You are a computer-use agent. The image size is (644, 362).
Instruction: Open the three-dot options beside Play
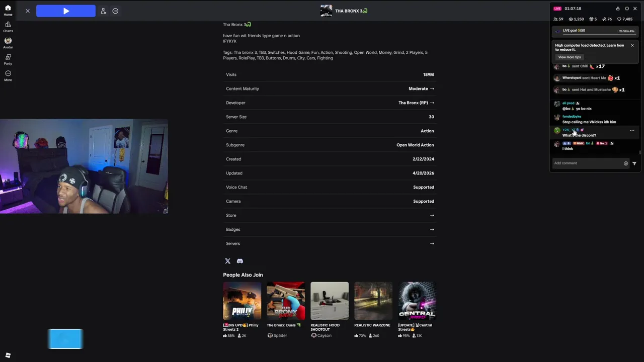coord(115,11)
